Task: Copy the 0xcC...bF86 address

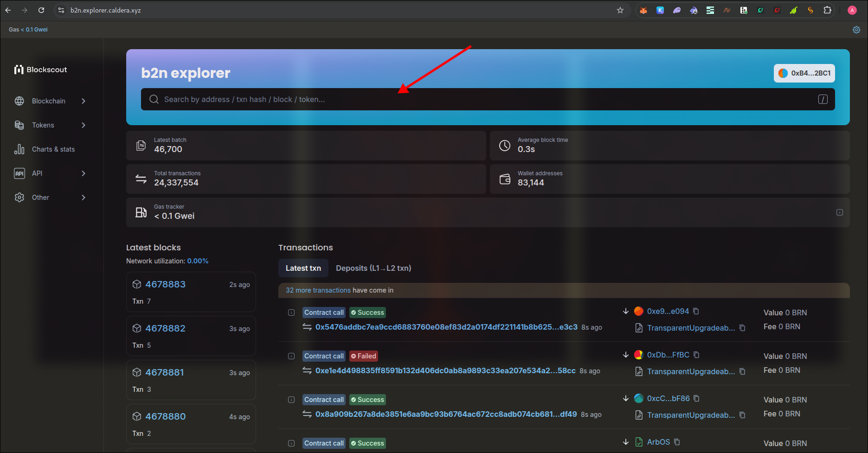Action: [x=696, y=398]
